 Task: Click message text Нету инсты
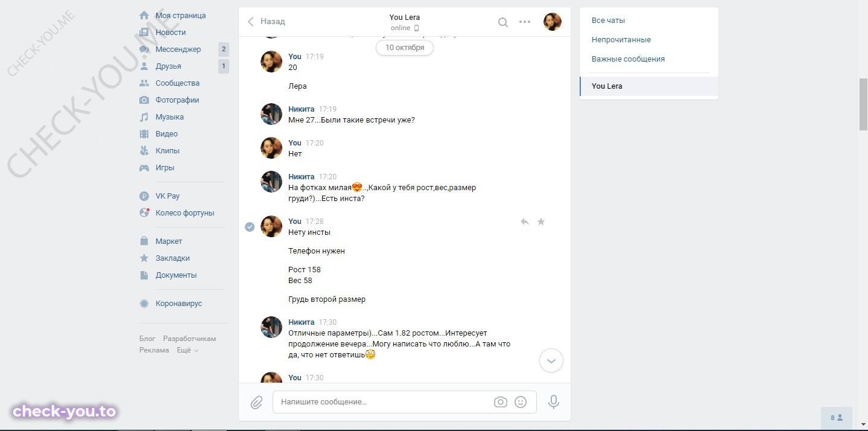(x=309, y=232)
